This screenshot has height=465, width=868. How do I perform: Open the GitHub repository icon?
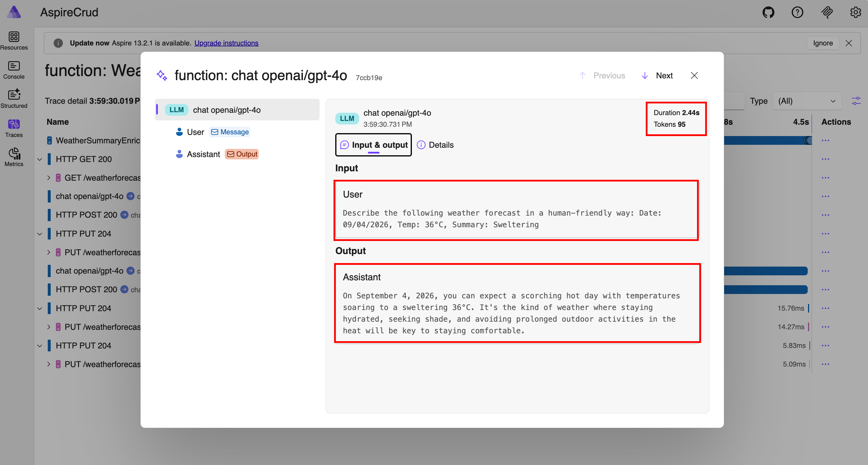(x=768, y=13)
